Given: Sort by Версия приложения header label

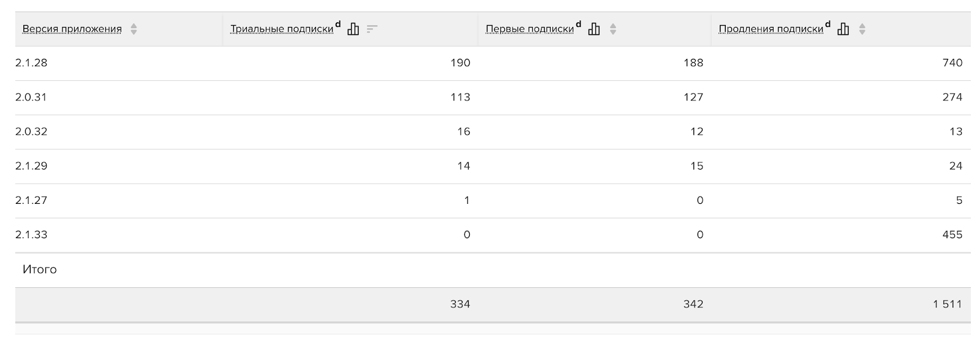Looking at the screenshot, I should (72, 29).
